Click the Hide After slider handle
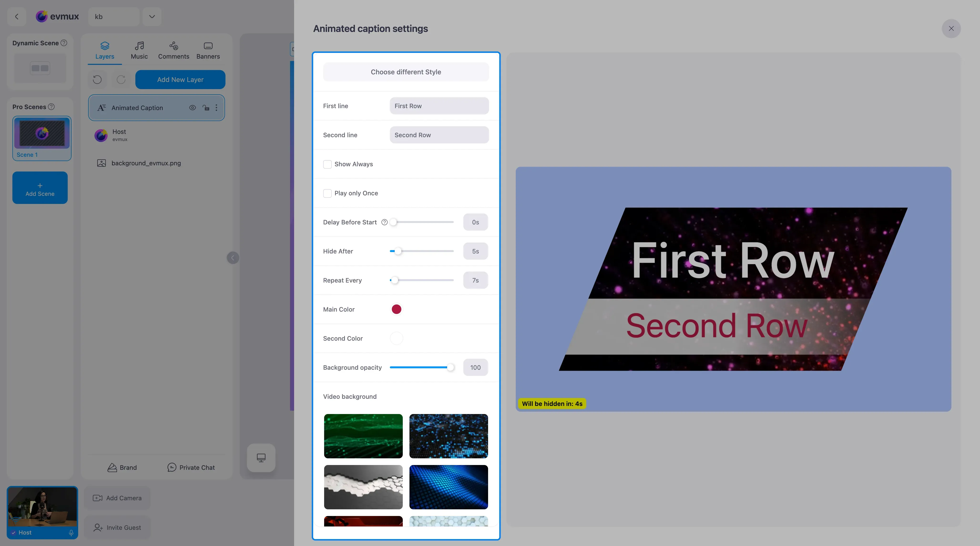 click(x=398, y=251)
